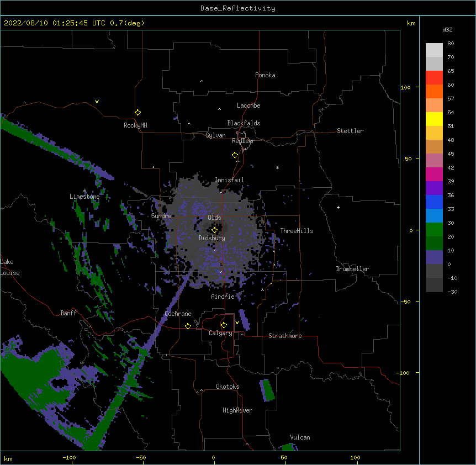The image size is (476, 465).
Task: Click the Okotoks town label
Action: (x=228, y=387)
